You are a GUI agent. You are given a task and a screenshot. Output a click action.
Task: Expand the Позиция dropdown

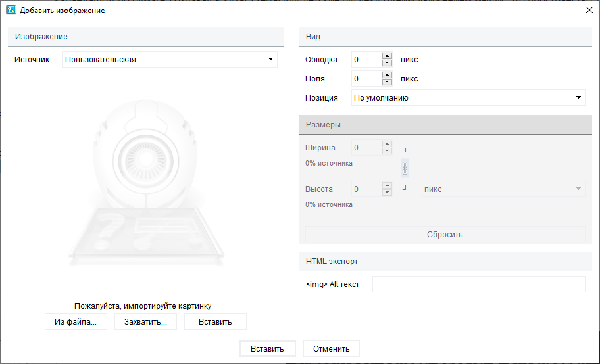[467, 98]
